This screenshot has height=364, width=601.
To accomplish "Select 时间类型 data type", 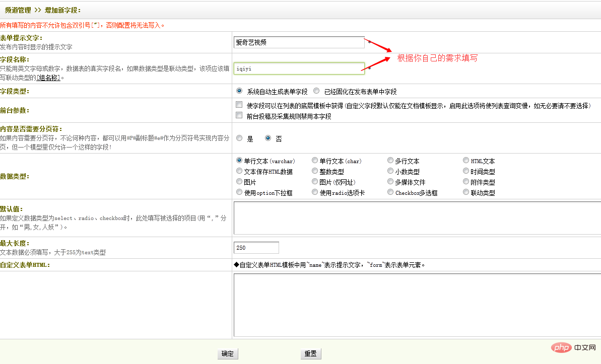I will pos(465,171).
